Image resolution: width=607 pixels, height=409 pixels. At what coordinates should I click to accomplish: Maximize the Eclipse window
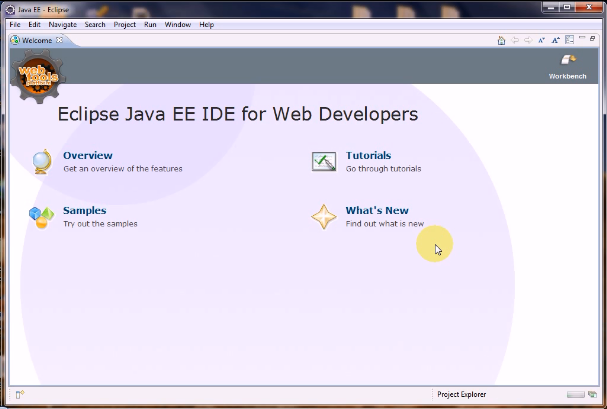click(567, 7)
